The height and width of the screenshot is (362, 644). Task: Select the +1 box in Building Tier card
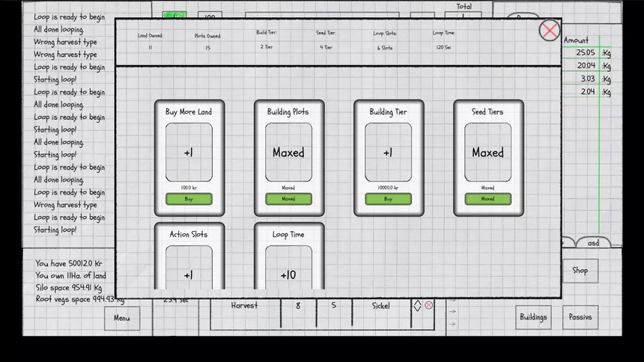[388, 153]
